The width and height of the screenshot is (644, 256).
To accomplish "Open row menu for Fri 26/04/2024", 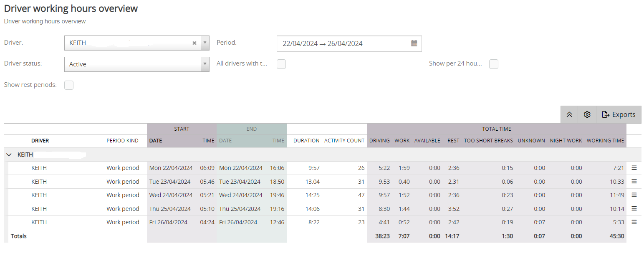I will coord(634,222).
